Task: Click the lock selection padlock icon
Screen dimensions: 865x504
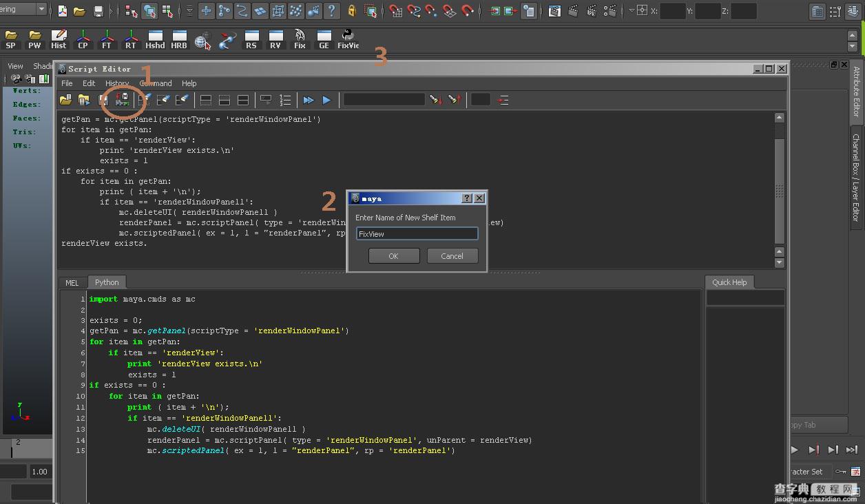Action: [x=352, y=11]
